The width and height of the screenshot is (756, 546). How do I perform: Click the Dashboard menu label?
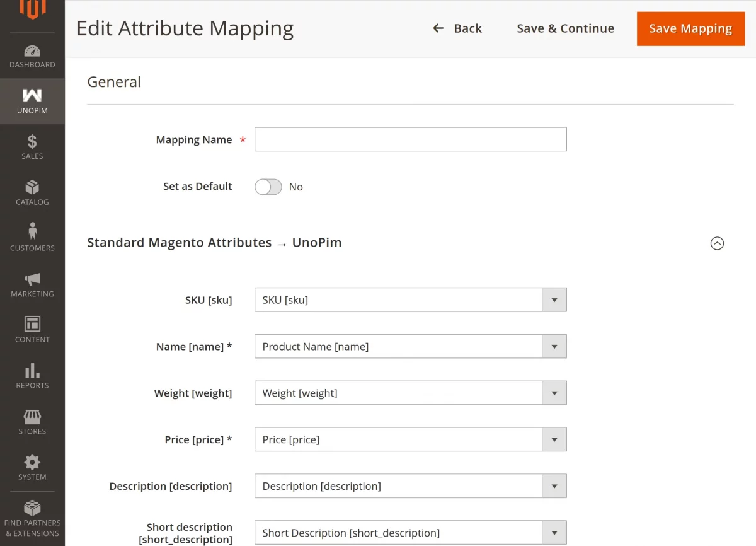[x=32, y=64]
